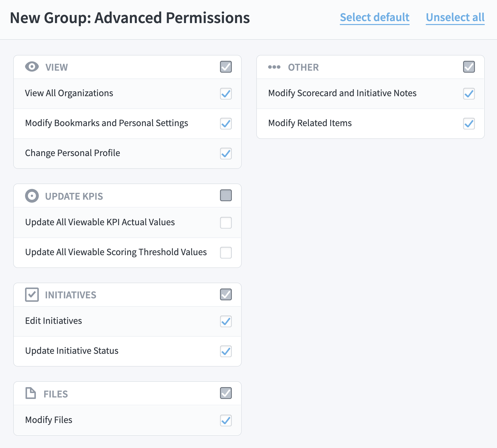The height and width of the screenshot is (448, 497).
Task: Click 'Update All Viewable KPI Actual Values' label
Action: [100, 222]
